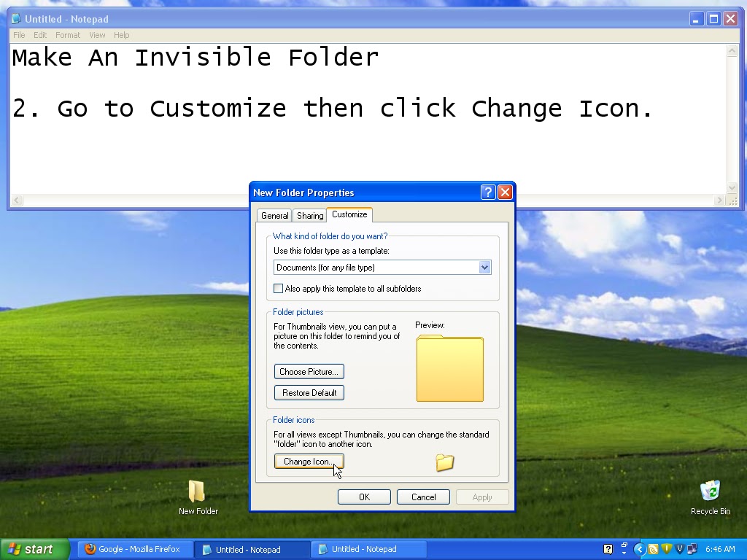747x560 pixels.
Task: Click the Apply button in Properties
Action: 482,497
